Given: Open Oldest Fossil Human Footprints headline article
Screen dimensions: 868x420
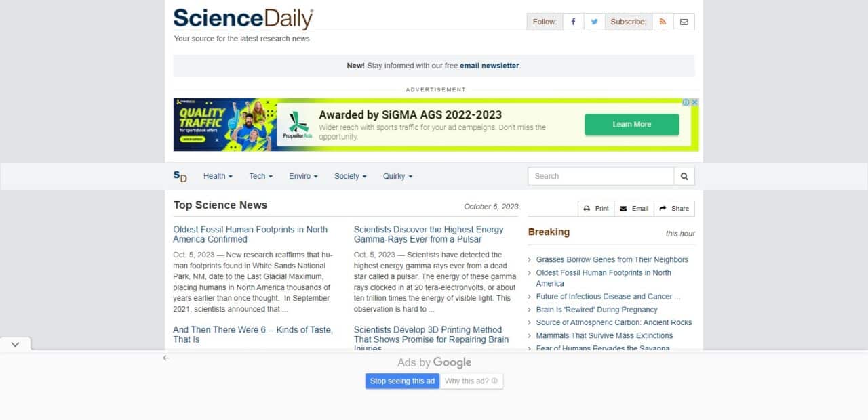Looking at the screenshot, I should (x=250, y=234).
